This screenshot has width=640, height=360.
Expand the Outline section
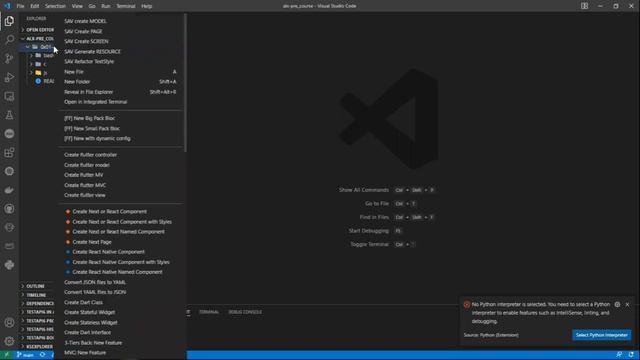(x=38, y=286)
